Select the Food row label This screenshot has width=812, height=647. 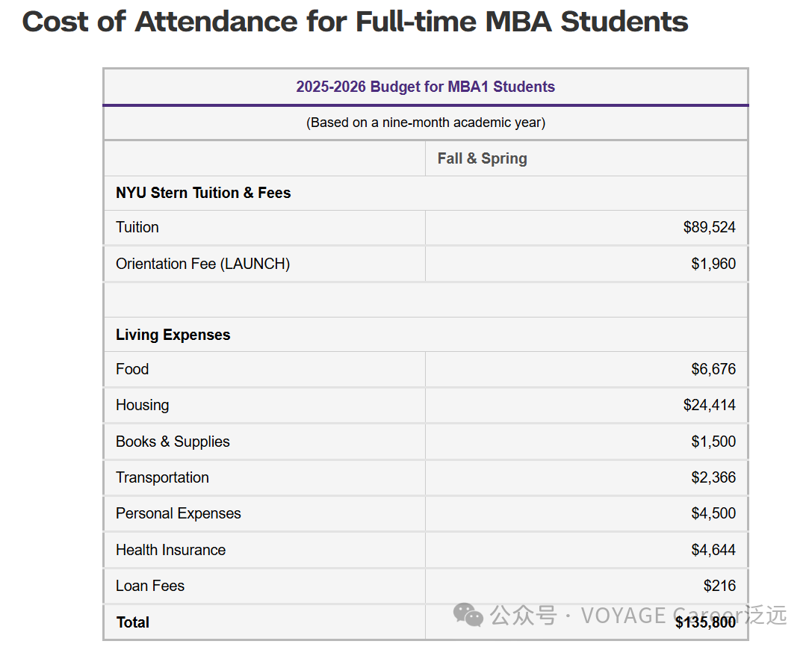132,369
